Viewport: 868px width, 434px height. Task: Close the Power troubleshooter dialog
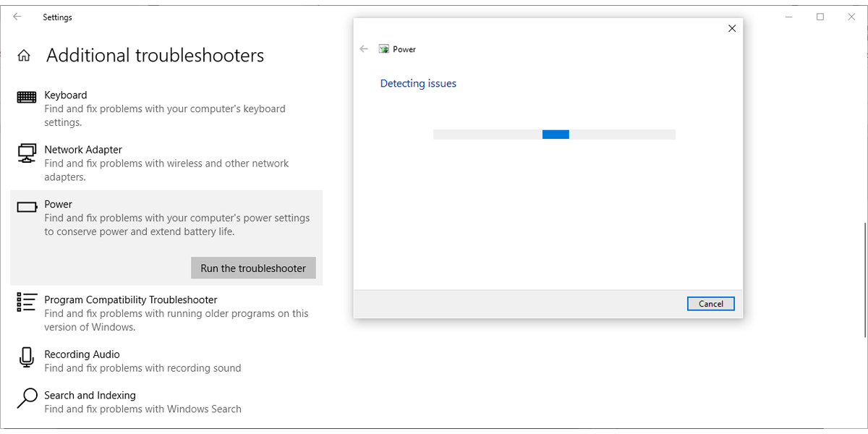(732, 28)
